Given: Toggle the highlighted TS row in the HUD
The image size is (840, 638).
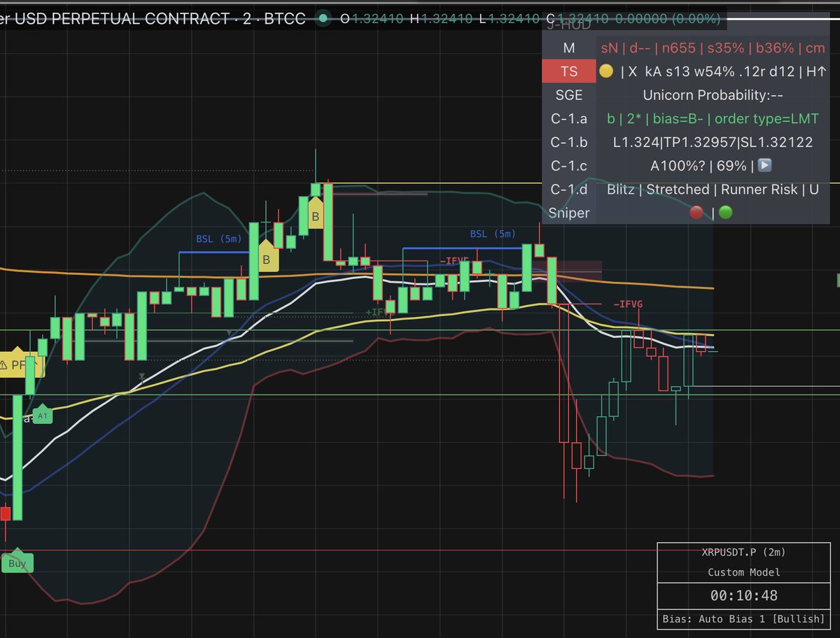Looking at the screenshot, I should pos(568,71).
